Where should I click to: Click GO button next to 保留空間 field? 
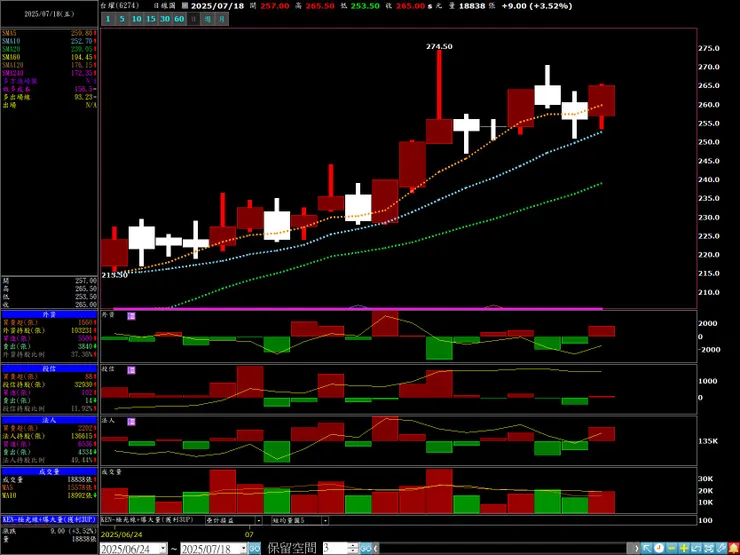[x=366, y=548]
